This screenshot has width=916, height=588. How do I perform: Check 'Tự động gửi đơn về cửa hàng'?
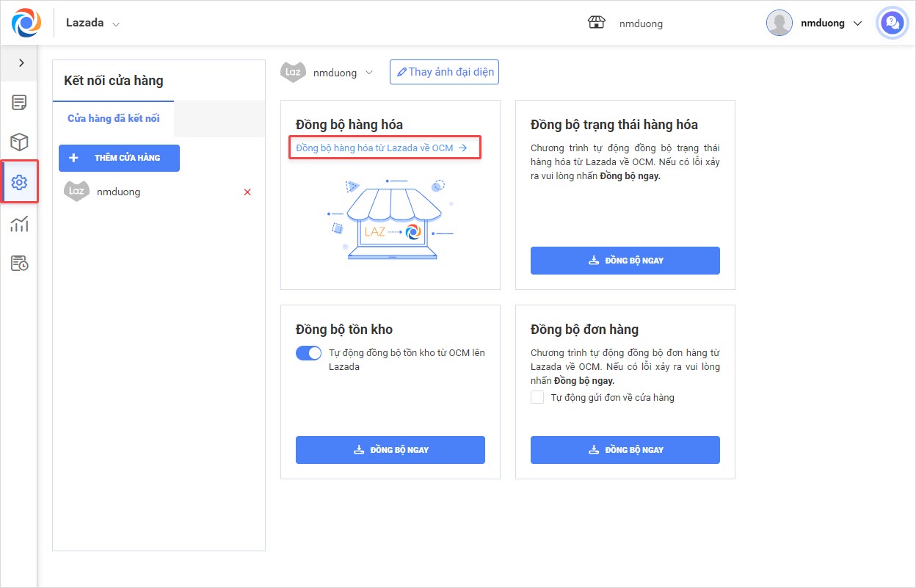click(x=537, y=397)
